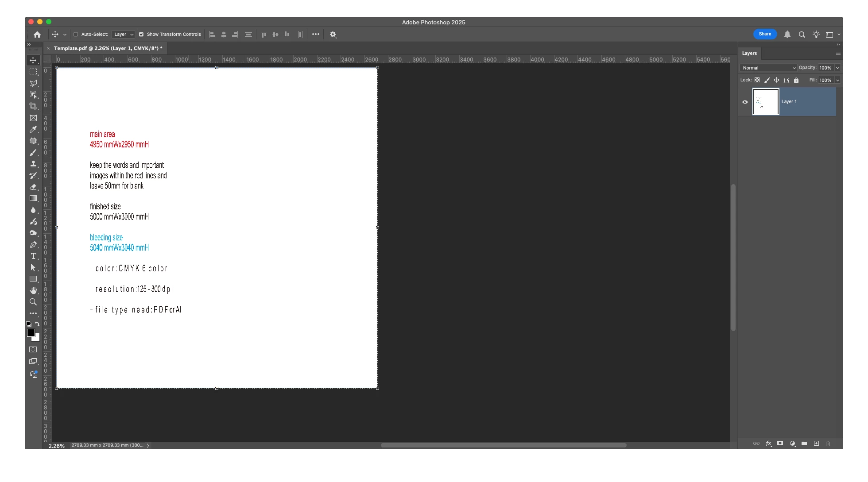Open the Layers panel tab
Viewport: 868px width, 482px height.
(x=749, y=53)
